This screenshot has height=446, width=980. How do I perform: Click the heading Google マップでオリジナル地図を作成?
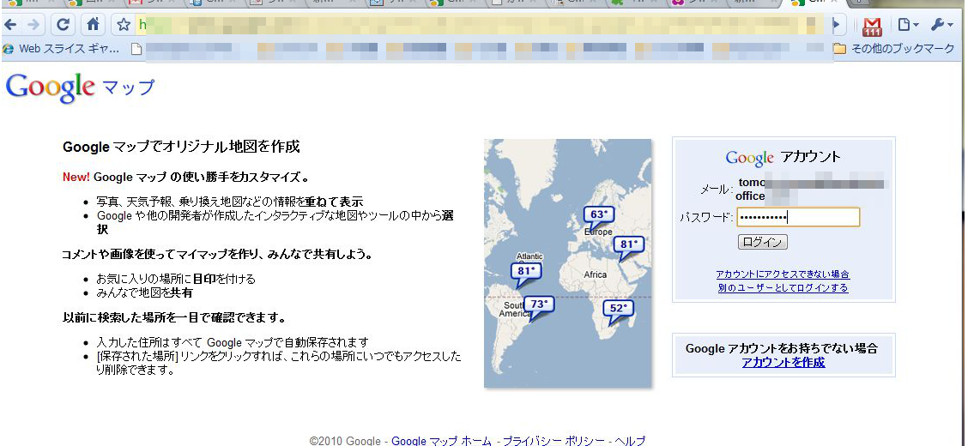pyautogui.click(x=181, y=147)
